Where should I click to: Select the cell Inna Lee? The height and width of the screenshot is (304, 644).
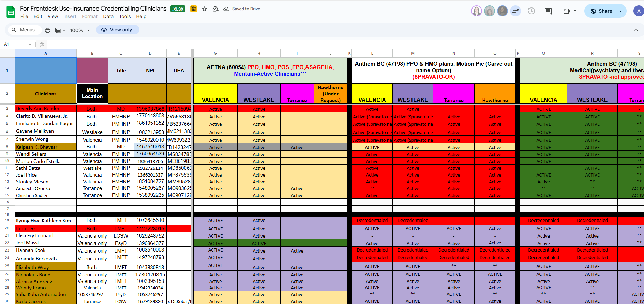click(46, 229)
